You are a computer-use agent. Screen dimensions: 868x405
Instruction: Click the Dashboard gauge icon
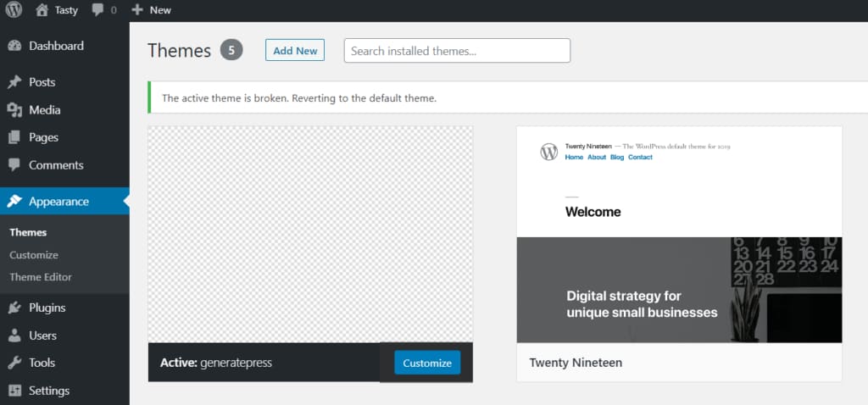pos(14,46)
